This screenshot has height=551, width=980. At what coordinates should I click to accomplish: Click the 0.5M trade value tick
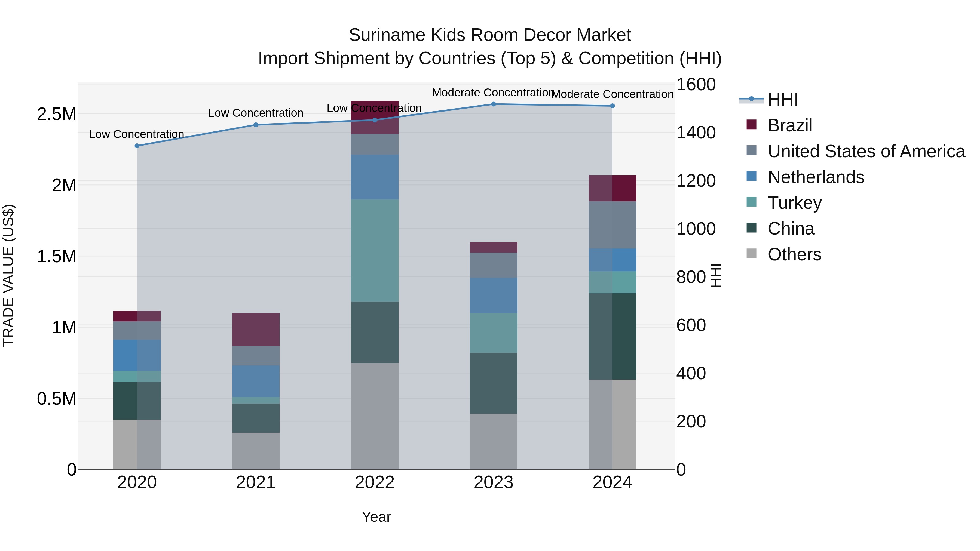(x=57, y=399)
